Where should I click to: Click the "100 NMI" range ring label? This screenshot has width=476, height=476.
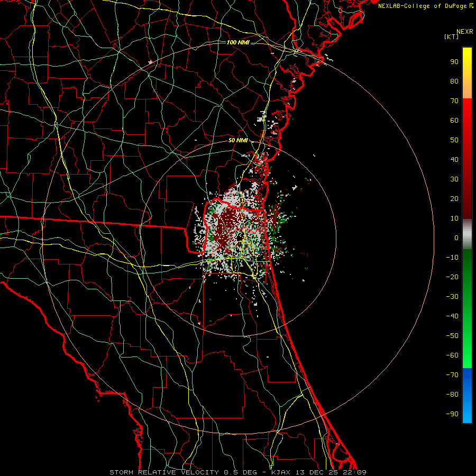238,42
